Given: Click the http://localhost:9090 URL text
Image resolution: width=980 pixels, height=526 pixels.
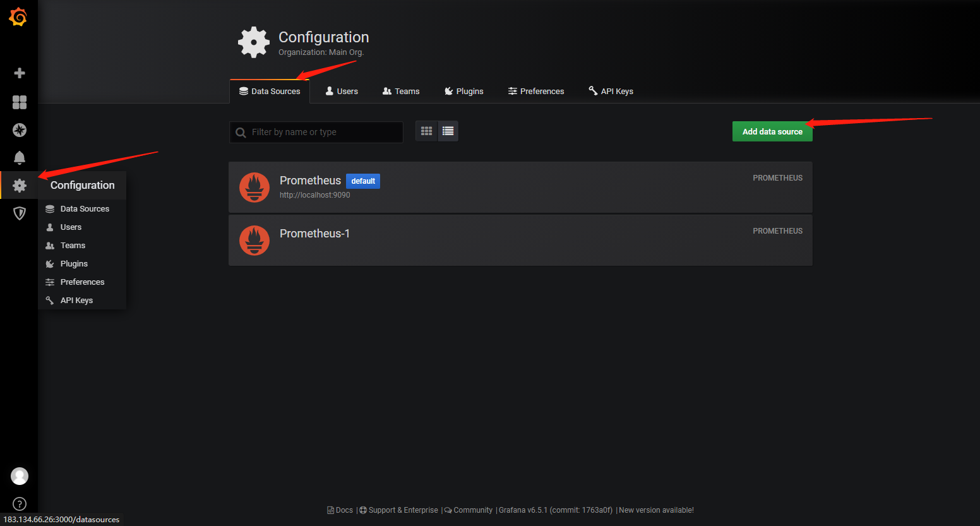Looking at the screenshot, I should 315,195.
